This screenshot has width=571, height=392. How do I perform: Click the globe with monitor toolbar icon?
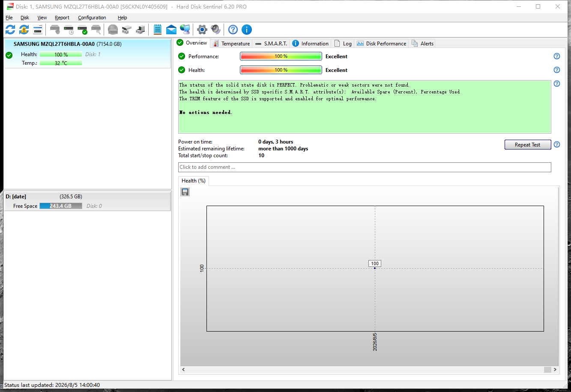click(x=185, y=30)
